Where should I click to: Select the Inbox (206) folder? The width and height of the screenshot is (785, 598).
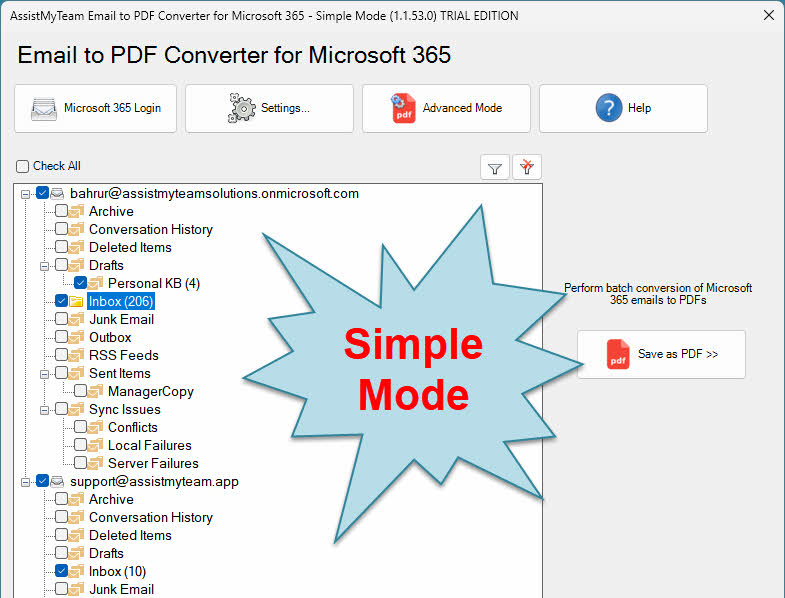click(x=120, y=301)
